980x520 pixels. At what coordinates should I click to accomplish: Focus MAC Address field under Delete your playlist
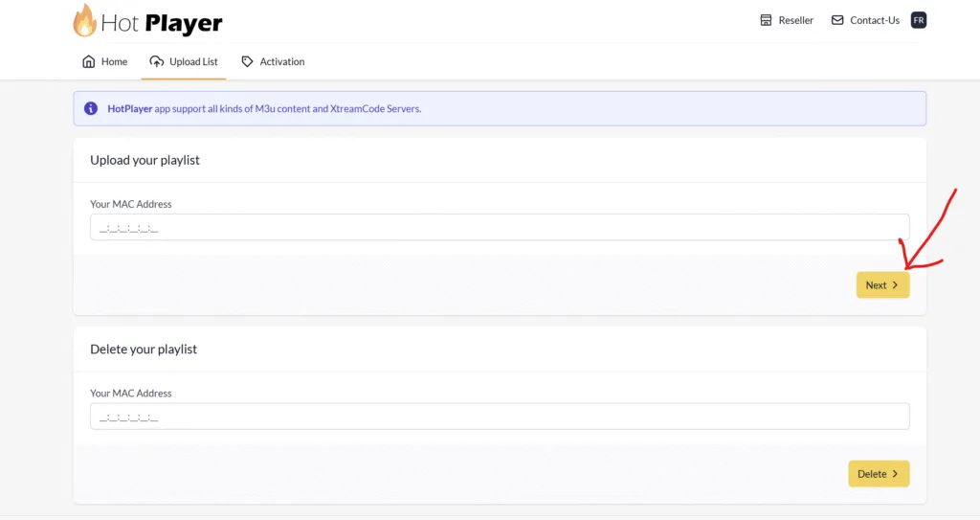pos(500,417)
